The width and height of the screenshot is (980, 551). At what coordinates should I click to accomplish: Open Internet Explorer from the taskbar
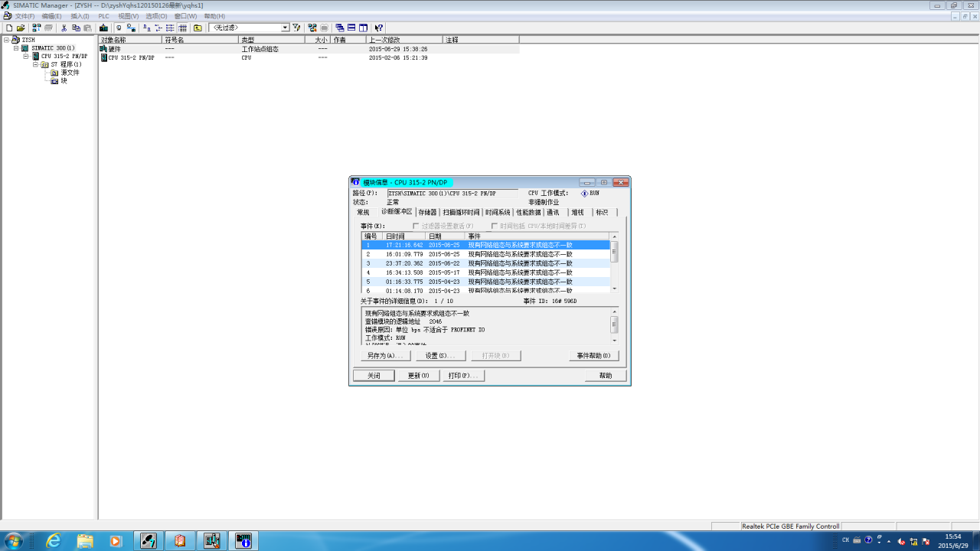[53, 541]
